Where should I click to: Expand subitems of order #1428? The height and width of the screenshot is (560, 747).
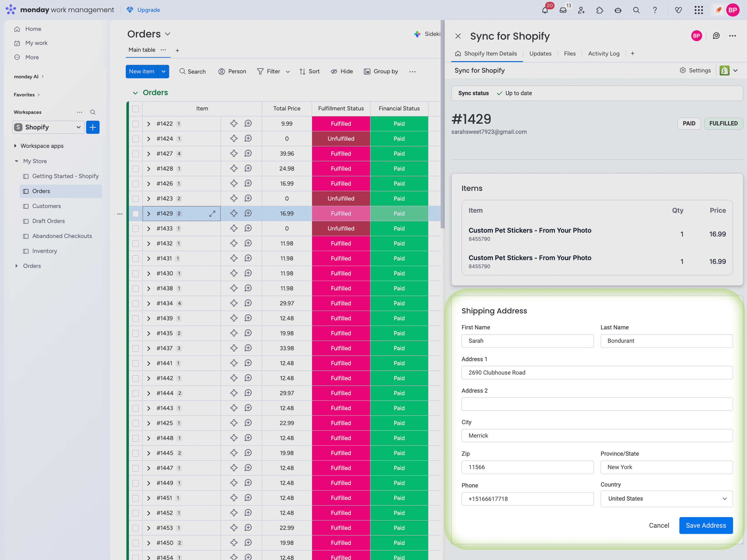click(x=149, y=169)
